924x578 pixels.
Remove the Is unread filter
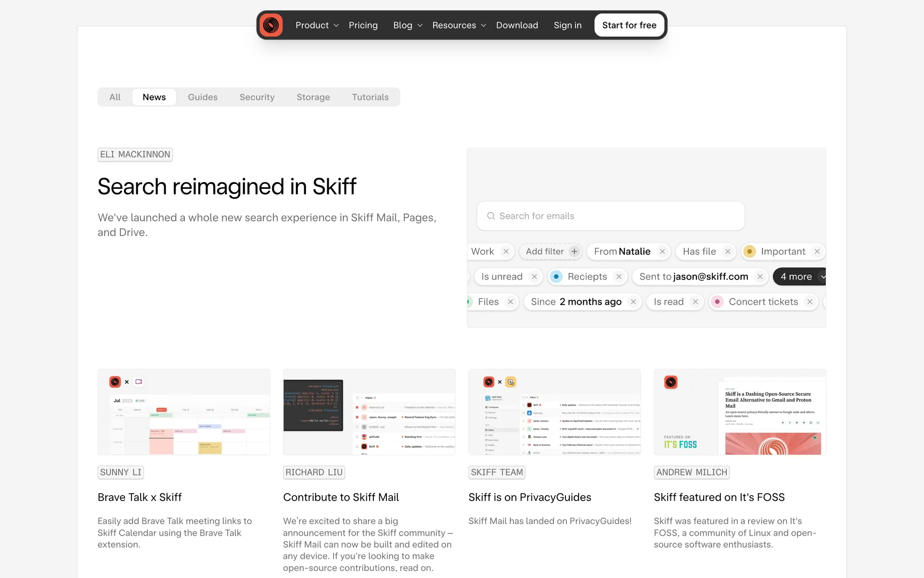click(x=534, y=276)
